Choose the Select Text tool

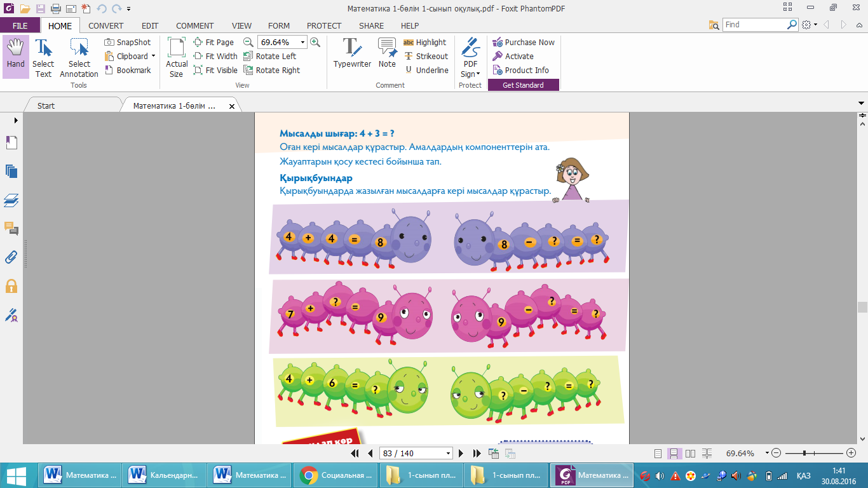43,57
